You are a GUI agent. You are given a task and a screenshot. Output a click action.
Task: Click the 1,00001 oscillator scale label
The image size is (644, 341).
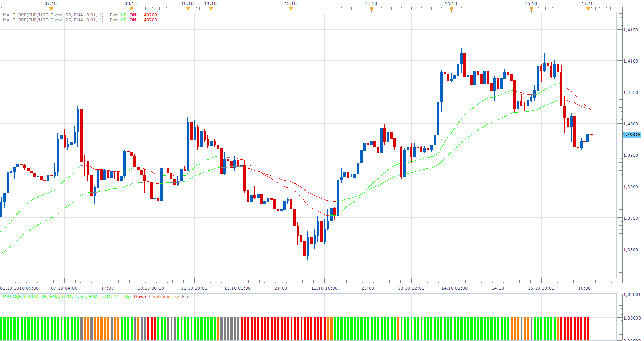(632, 295)
